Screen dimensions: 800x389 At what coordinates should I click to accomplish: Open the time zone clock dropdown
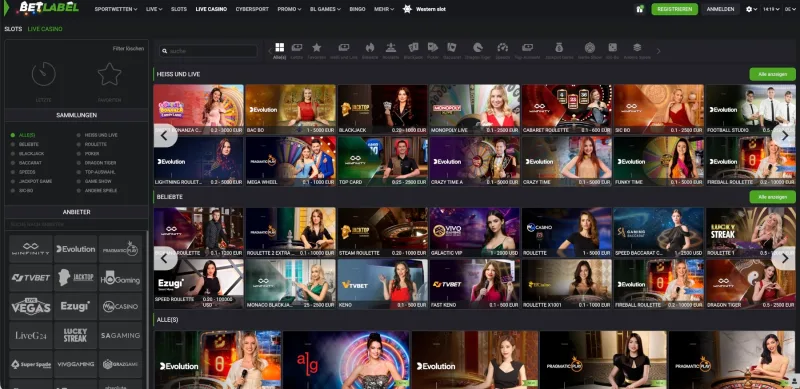tap(770, 9)
